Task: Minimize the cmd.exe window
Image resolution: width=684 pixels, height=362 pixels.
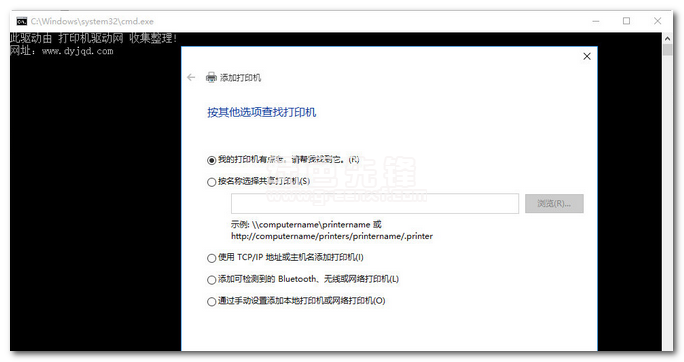Action: 596,21
